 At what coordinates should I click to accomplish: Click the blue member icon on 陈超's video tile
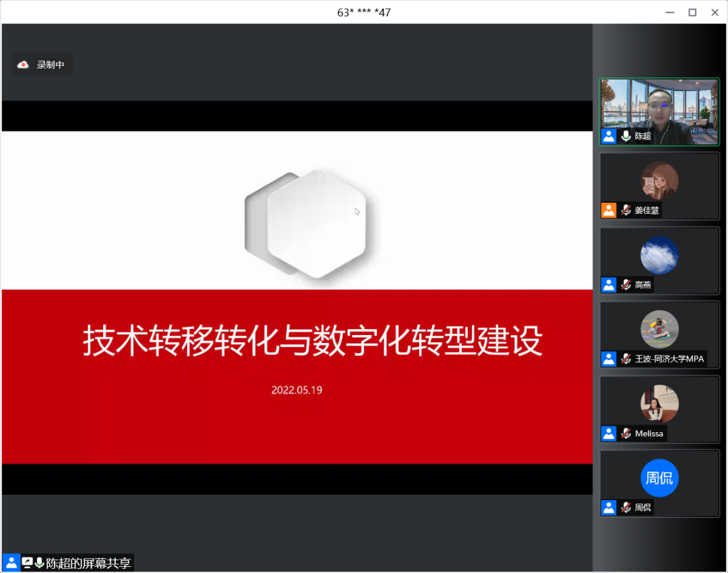point(609,136)
